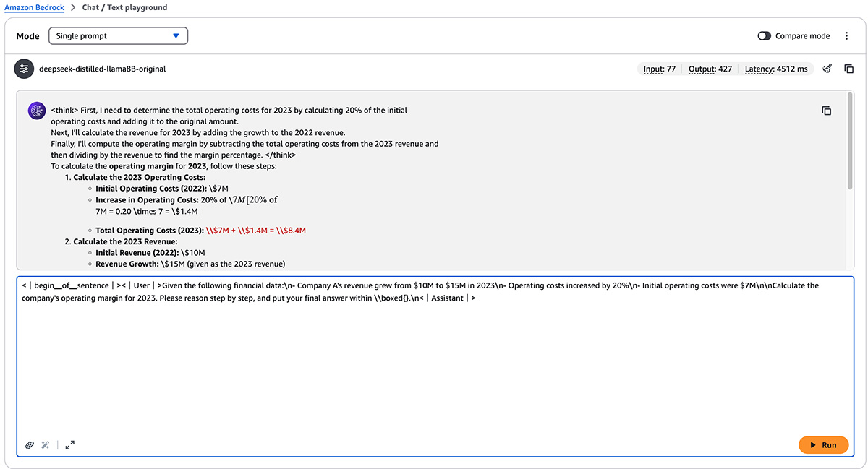
Task: Expand prompt box with diagonal arrows icon
Action: pyautogui.click(x=69, y=445)
